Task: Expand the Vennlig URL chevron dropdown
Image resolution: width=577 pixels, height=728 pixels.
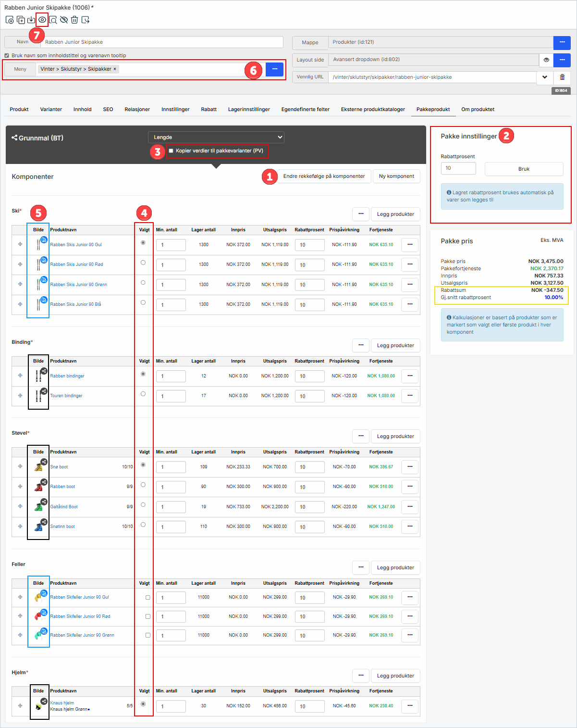Action: coord(544,77)
